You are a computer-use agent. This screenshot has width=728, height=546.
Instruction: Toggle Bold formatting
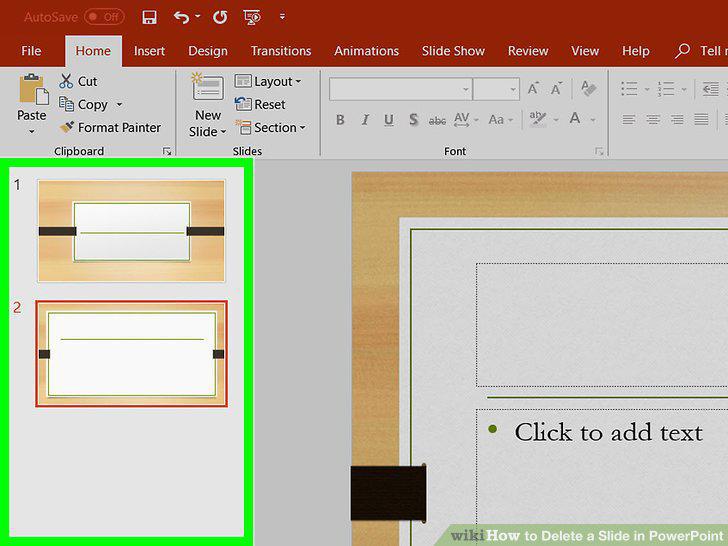340,120
